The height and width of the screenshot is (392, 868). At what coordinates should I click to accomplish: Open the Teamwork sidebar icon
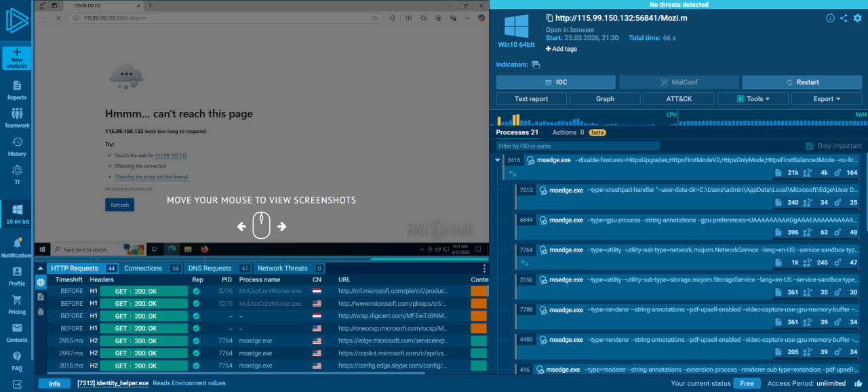[17, 117]
